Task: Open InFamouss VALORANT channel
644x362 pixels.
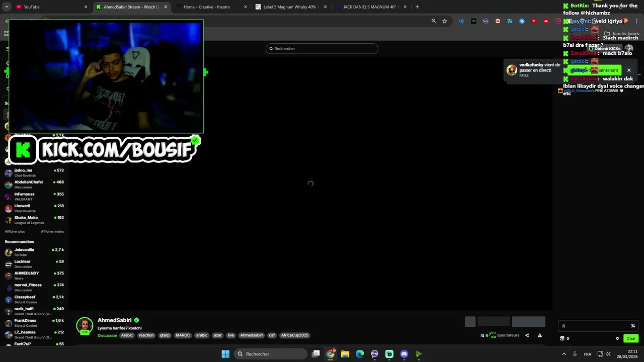Action: [34, 197]
